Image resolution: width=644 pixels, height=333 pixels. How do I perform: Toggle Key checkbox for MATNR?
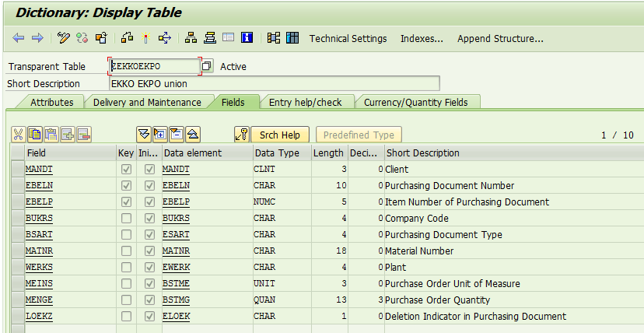tap(127, 251)
